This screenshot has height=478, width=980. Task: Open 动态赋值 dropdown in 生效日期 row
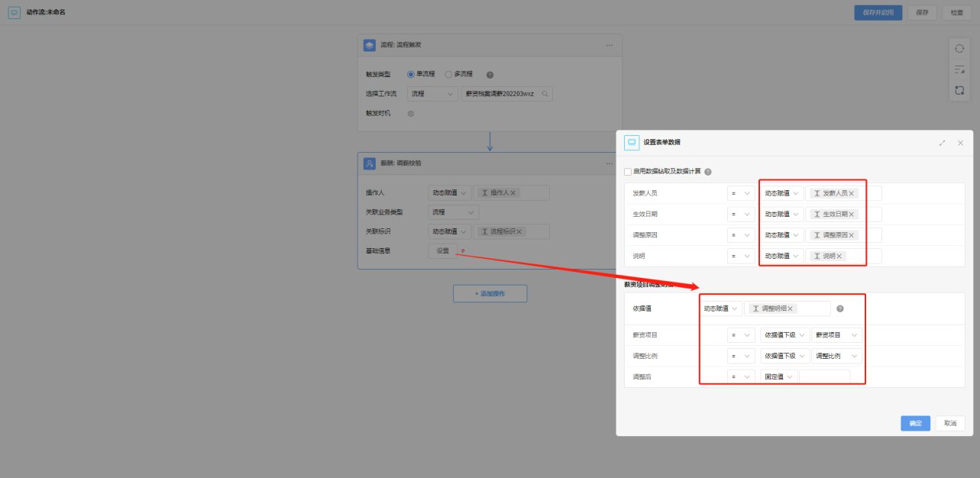coord(782,214)
